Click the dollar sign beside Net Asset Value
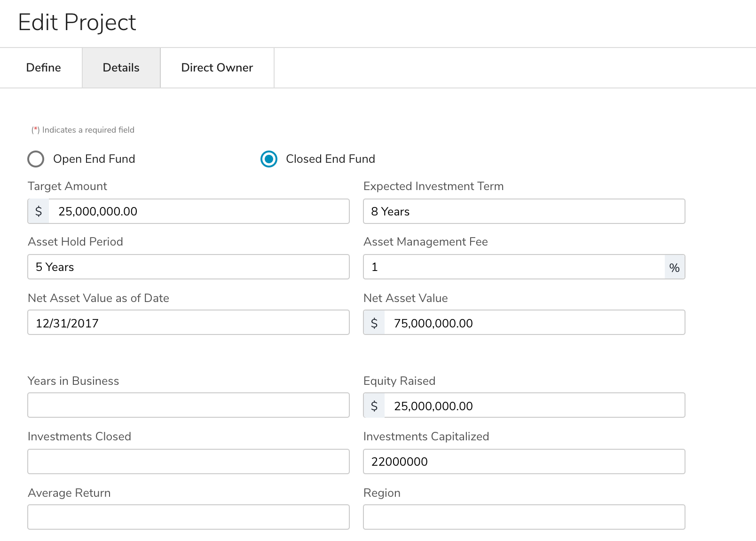The width and height of the screenshot is (756, 541). pyautogui.click(x=374, y=323)
